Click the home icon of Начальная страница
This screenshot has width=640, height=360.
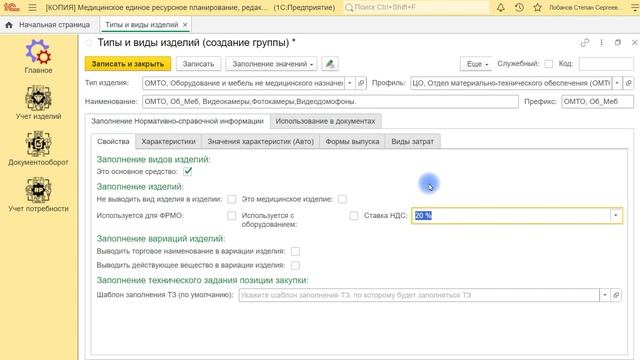(9, 25)
